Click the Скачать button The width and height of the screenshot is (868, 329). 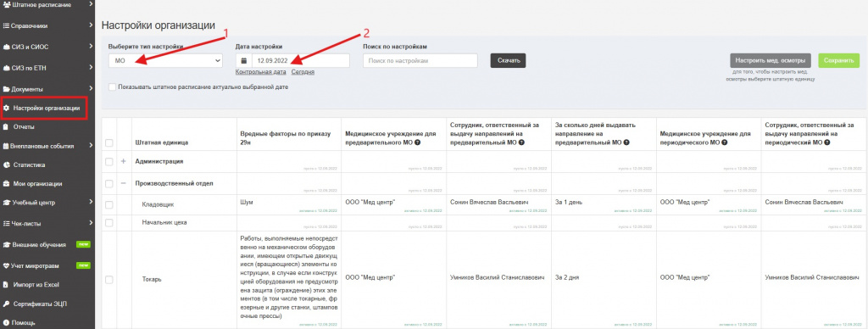click(509, 61)
